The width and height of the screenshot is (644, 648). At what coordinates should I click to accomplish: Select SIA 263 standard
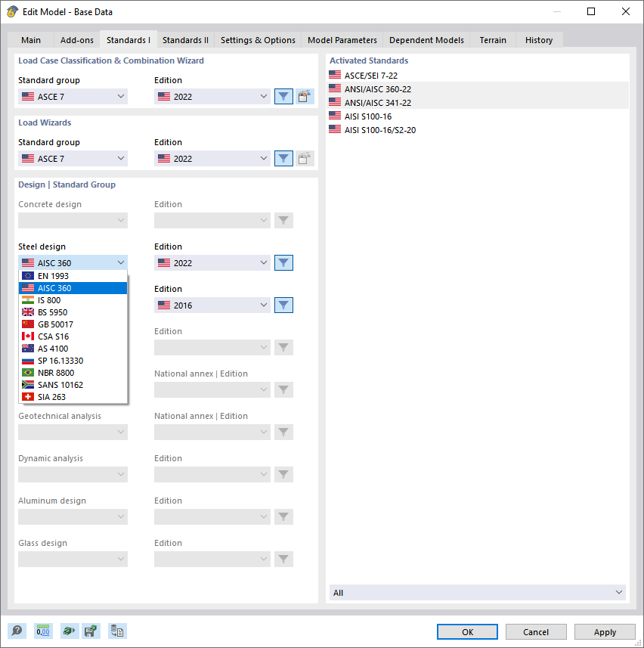pyautogui.click(x=73, y=397)
